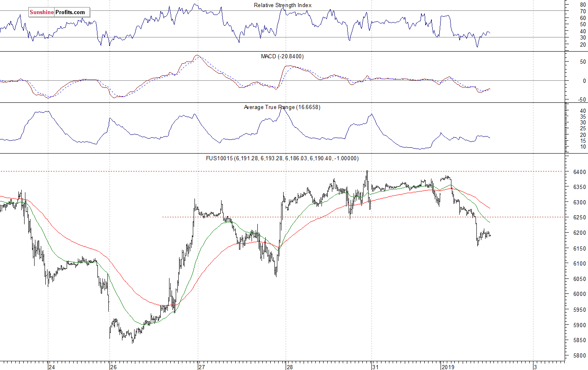Select the 2019 label on time axis
588x370 pixels.
coord(448,367)
